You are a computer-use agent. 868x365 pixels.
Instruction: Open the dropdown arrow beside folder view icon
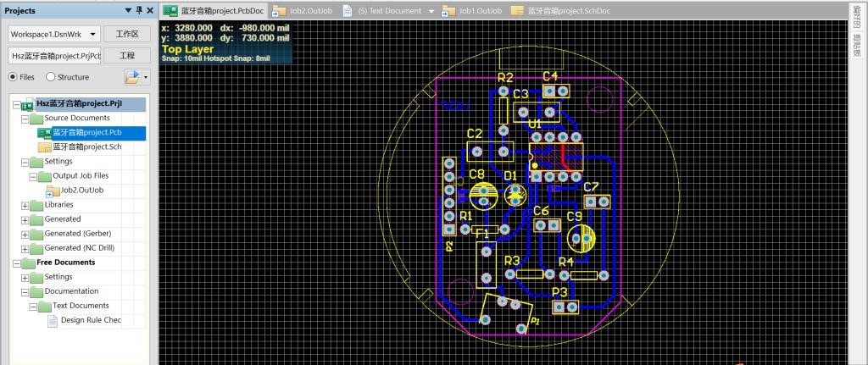click(145, 77)
